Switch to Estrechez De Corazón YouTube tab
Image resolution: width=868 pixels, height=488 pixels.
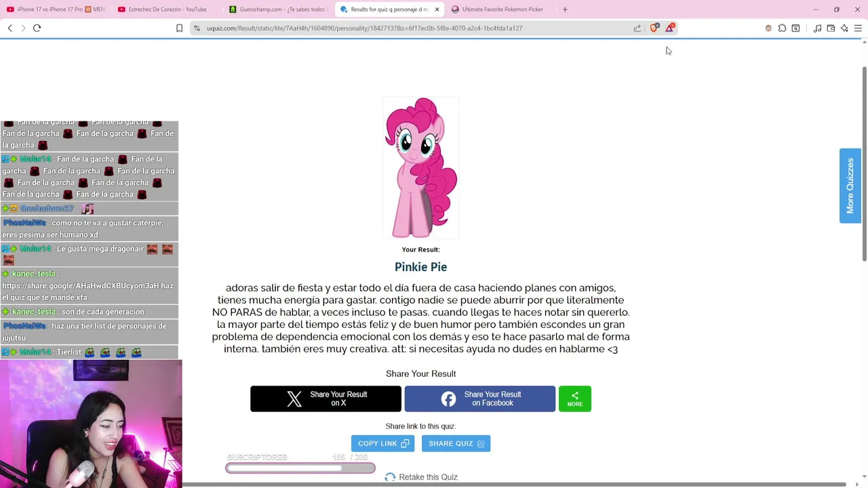tap(167, 9)
